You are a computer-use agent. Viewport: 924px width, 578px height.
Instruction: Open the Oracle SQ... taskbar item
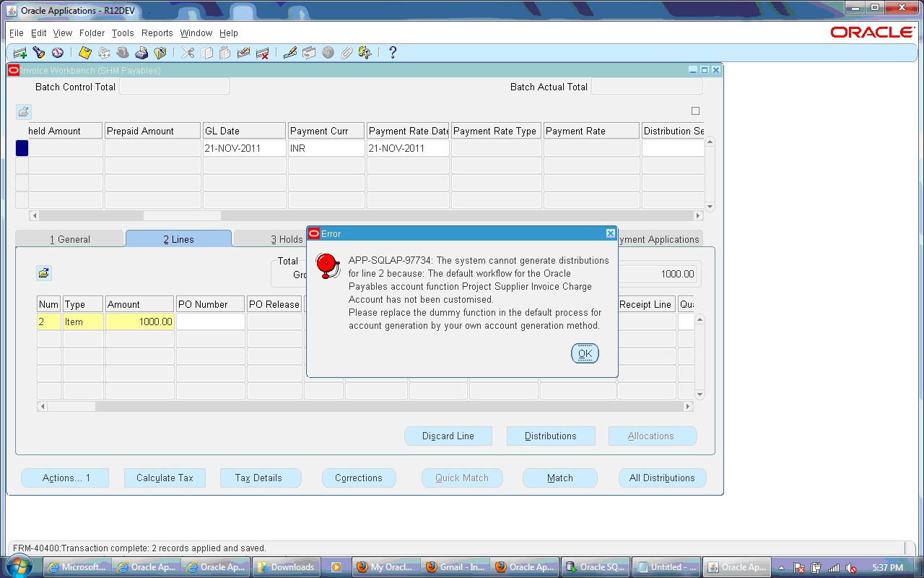coord(595,567)
